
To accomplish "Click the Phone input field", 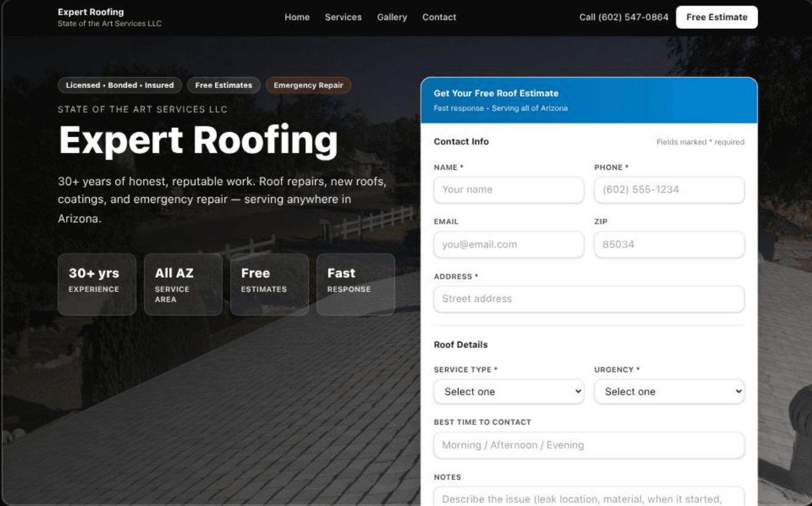I will pos(669,189).
